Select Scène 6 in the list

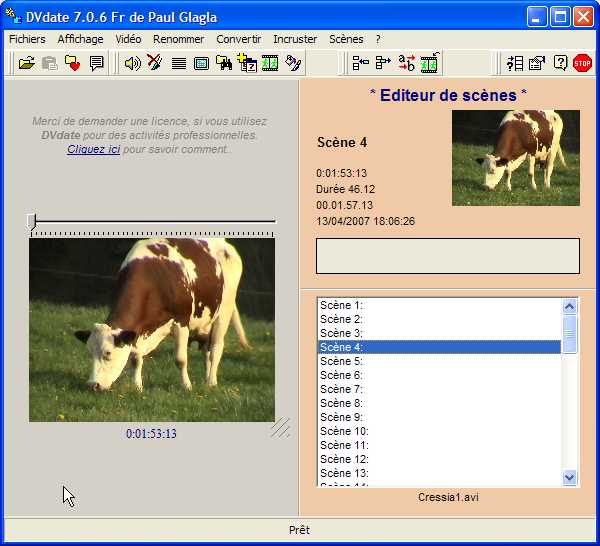[x=439, y=375]
